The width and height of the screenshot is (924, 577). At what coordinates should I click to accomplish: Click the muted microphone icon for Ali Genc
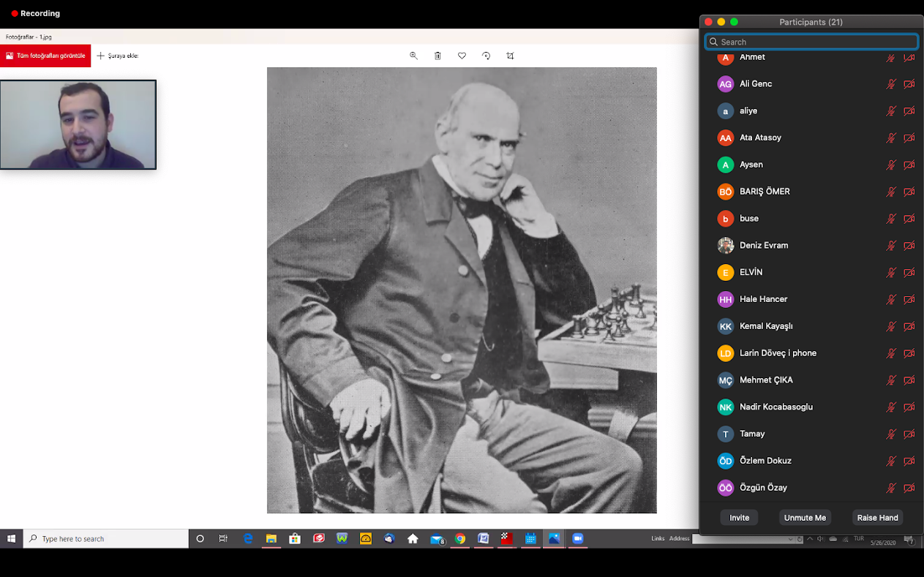tap(891, 84)
